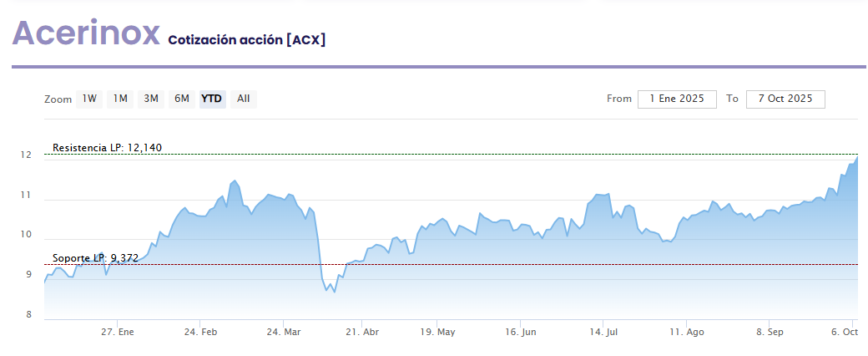Activate the YTD zoom option
The height and width of the screenshot is (356, 868).
[212, 99]
